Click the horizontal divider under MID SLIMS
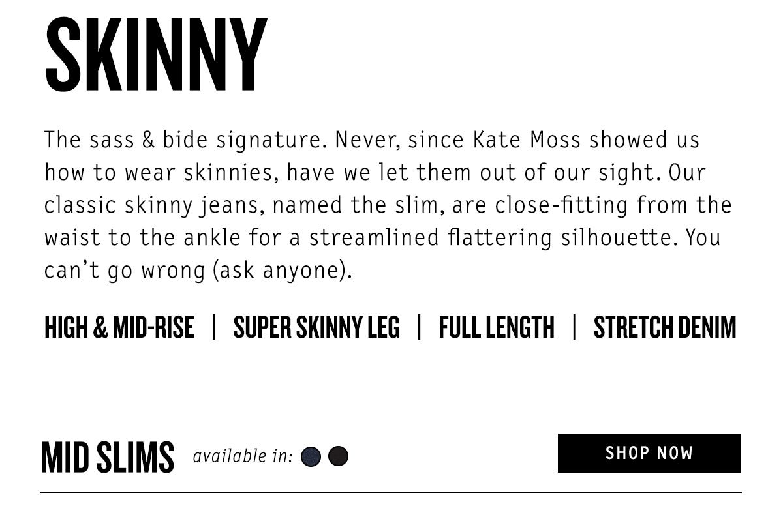The width and height of the screenshot is (783, 532). coord(391,492)
